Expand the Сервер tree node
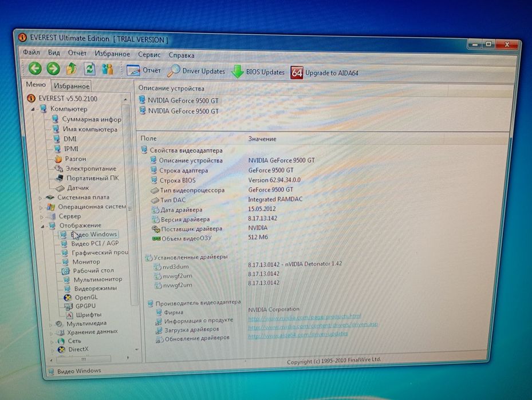This screenshot has width=532, height=400. point(41,217)
